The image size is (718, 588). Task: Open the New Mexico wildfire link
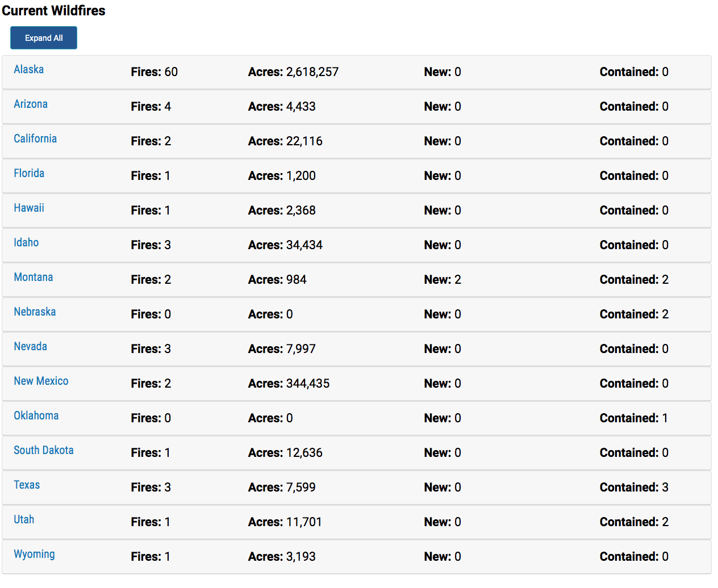[x=41, y=381]
